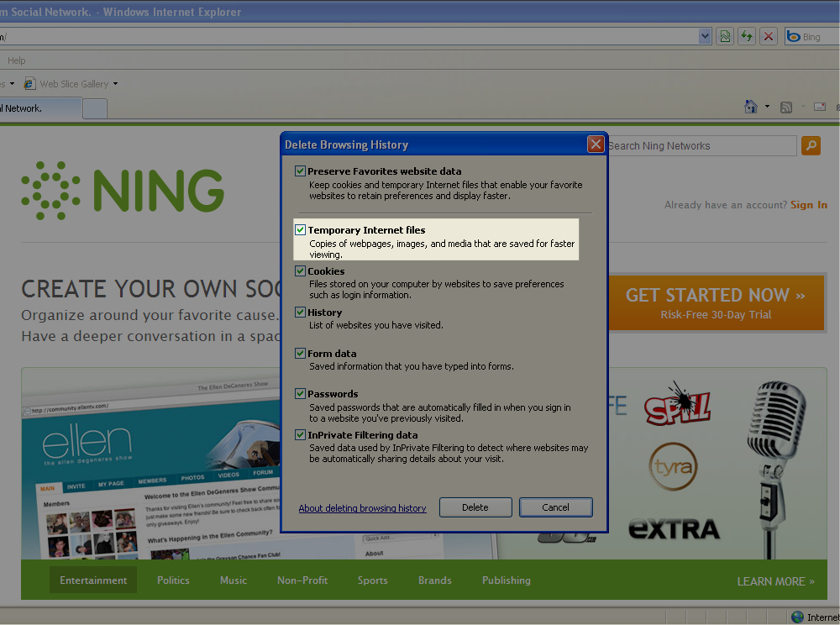Open the Home button dropdown arrow
The height and width of the screenshot is (625, 840).
(x=767, y=107)
